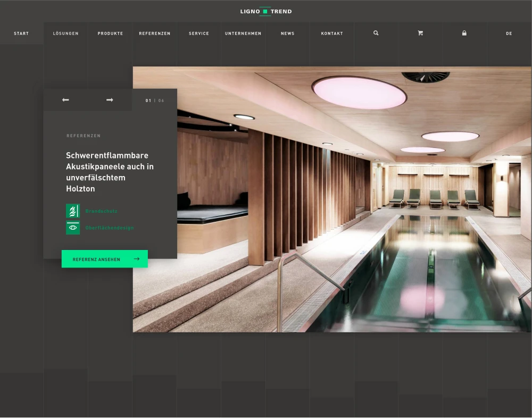532x418 pixels.
Task: Click the Schwerentflammbare Akustikpaneele headline
Action: tap(110, 172)
